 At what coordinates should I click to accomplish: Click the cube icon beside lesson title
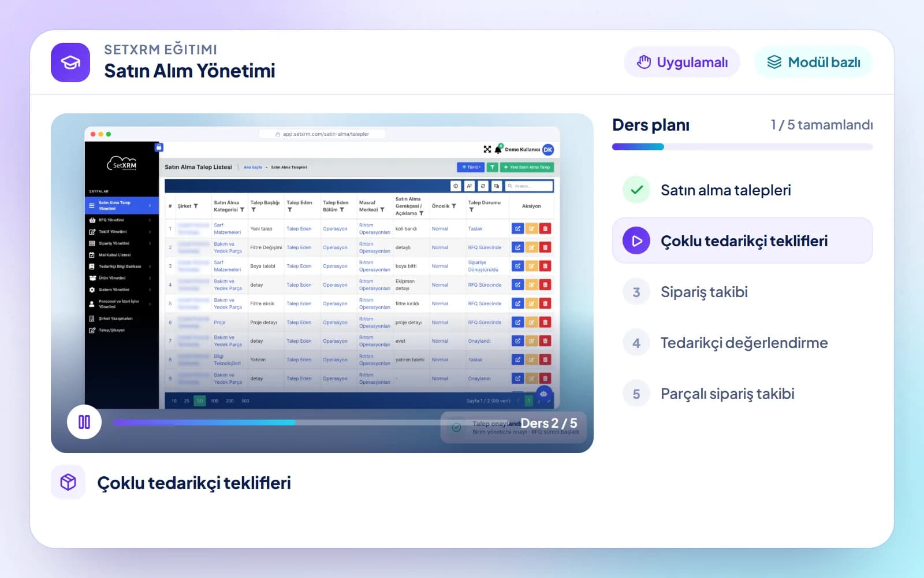[x=68, y=482]
